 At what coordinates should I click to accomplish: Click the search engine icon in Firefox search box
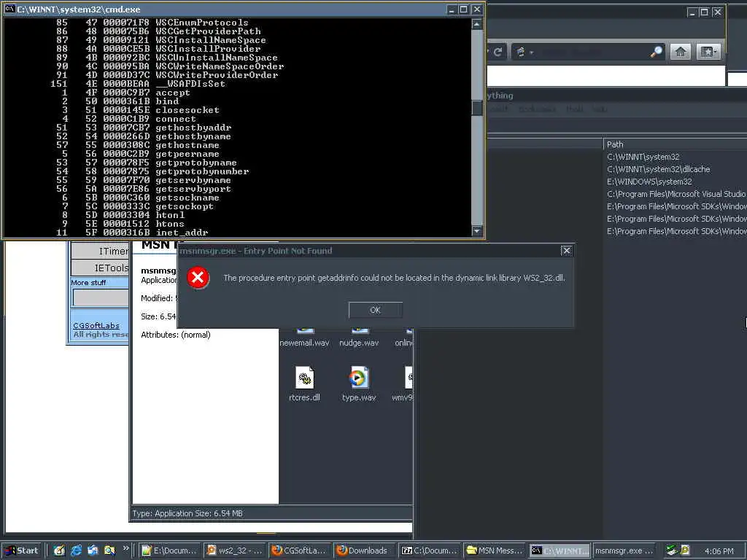coord(521,52)
